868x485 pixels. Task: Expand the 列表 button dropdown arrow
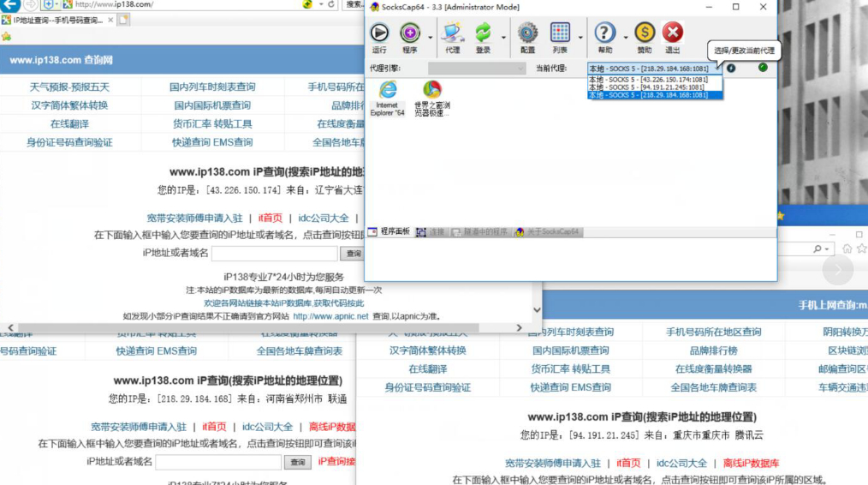(580, 38)
